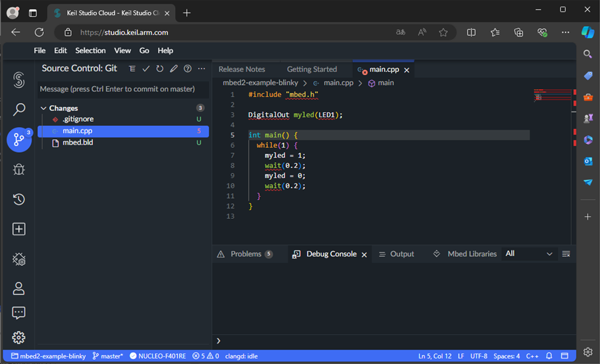Click the pencil sign-off icon in Source Control

click(174, 69)
